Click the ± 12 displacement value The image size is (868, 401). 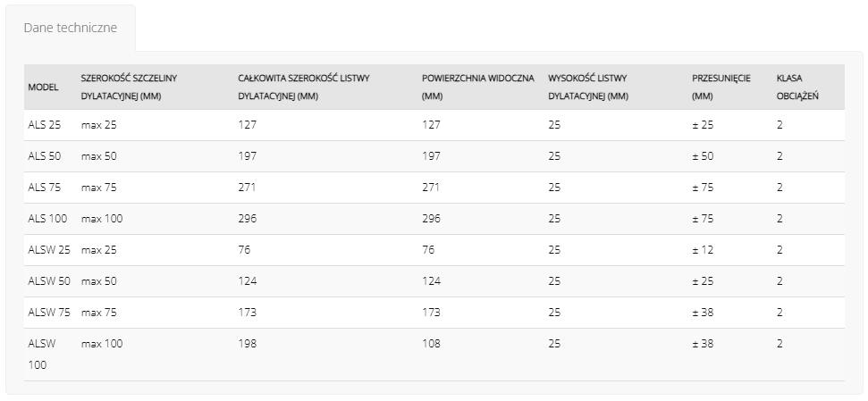click(x=703, y=250)
